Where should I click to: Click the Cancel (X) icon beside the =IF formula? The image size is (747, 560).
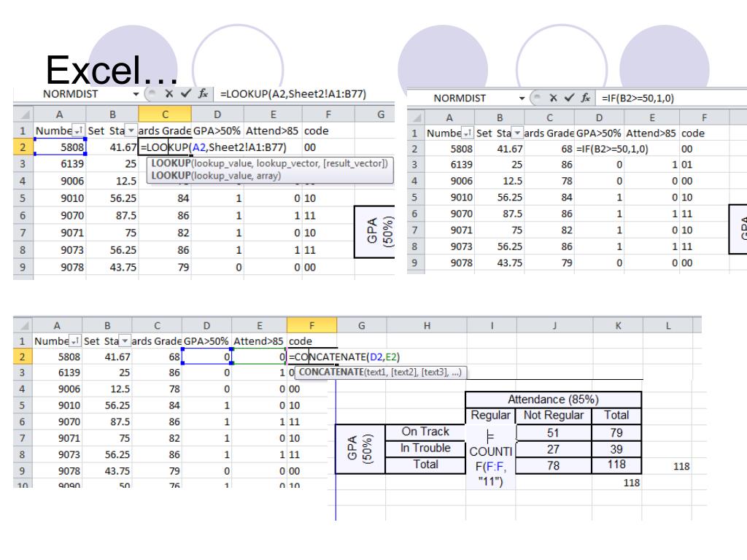coord(553,98)
